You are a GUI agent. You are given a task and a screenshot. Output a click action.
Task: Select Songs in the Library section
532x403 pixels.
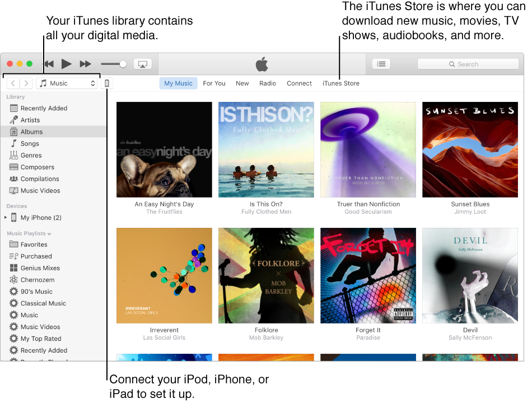31,143
